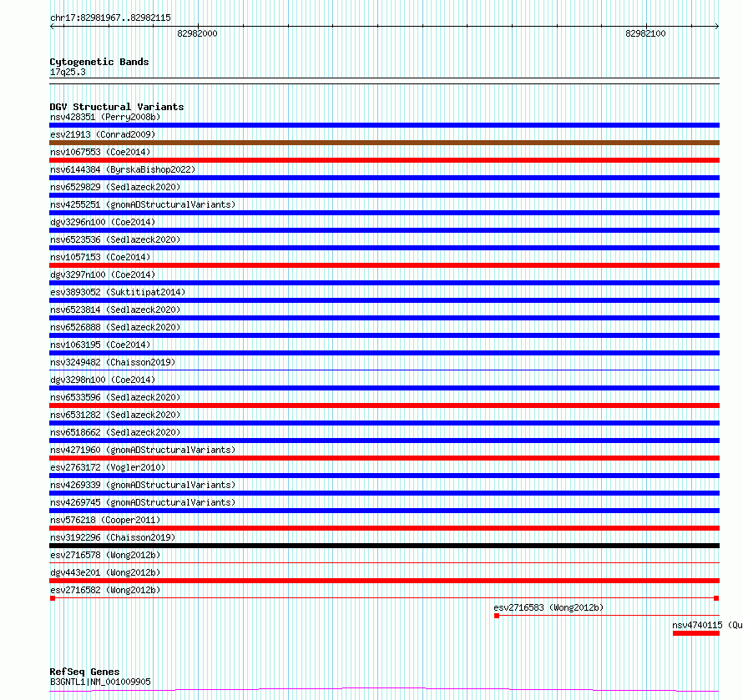This screenshot has height=700, width=743.
Task: Open nsv3249482 (Chaisson2019) variant
Action: [113, 362]
